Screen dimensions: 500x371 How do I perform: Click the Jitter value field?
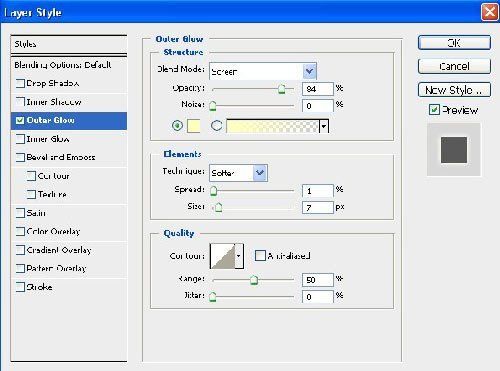click(318, 296)
